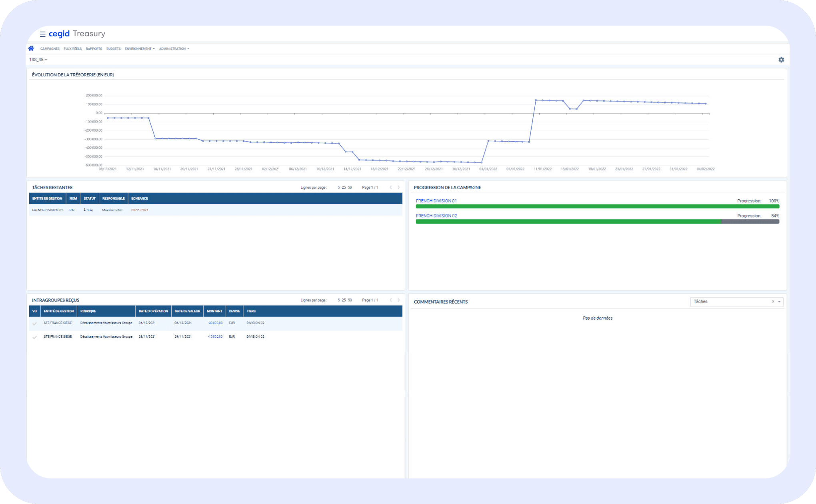Toggle the seen checkmark for 29/11/2021 row
The image size is (816, 504).
(35, 337)
